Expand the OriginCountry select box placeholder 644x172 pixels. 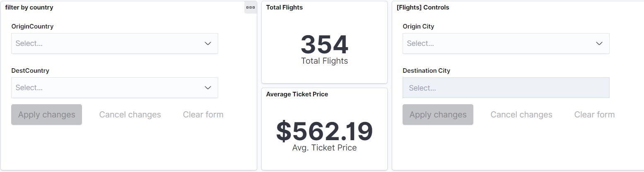29,43
